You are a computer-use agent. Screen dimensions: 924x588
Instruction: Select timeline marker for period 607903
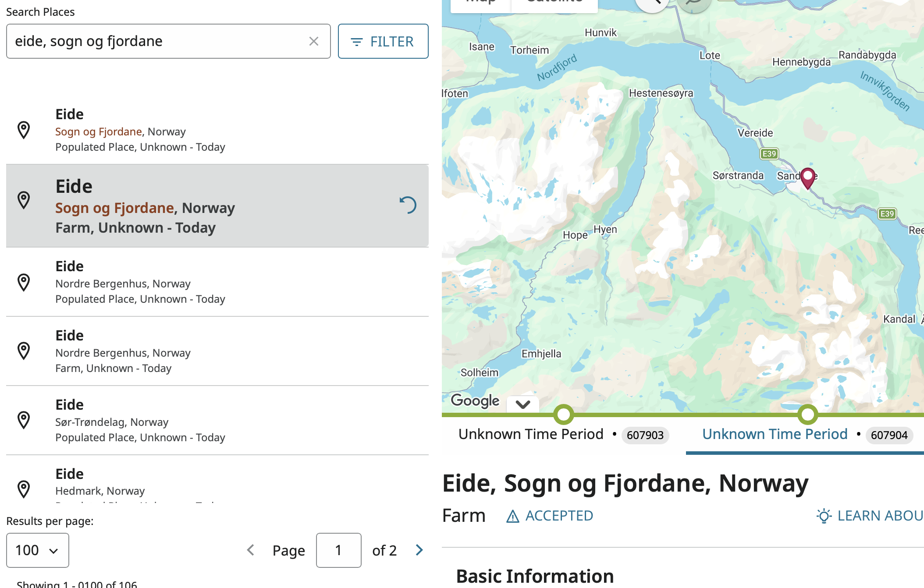(564, 414)
